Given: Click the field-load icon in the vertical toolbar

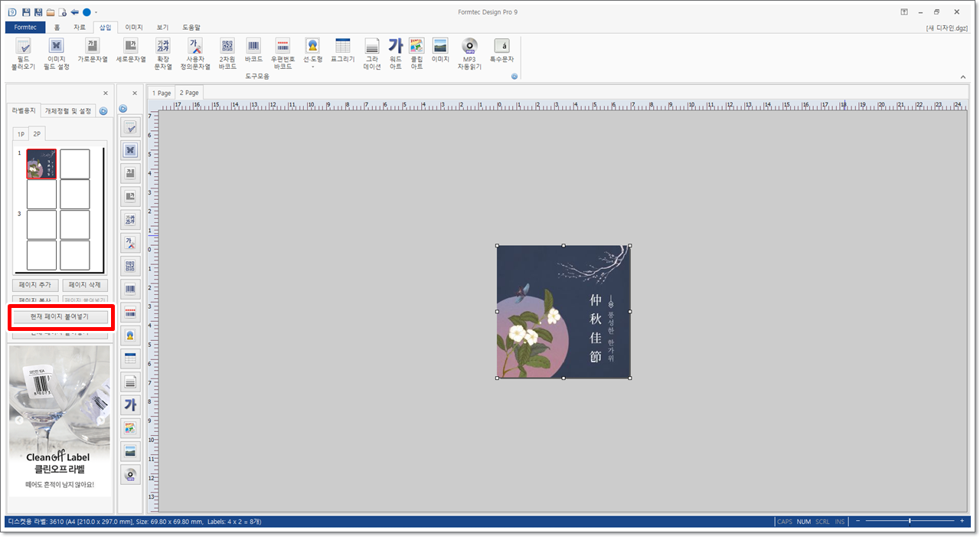Looking at the screenshot, I should 130,127.
